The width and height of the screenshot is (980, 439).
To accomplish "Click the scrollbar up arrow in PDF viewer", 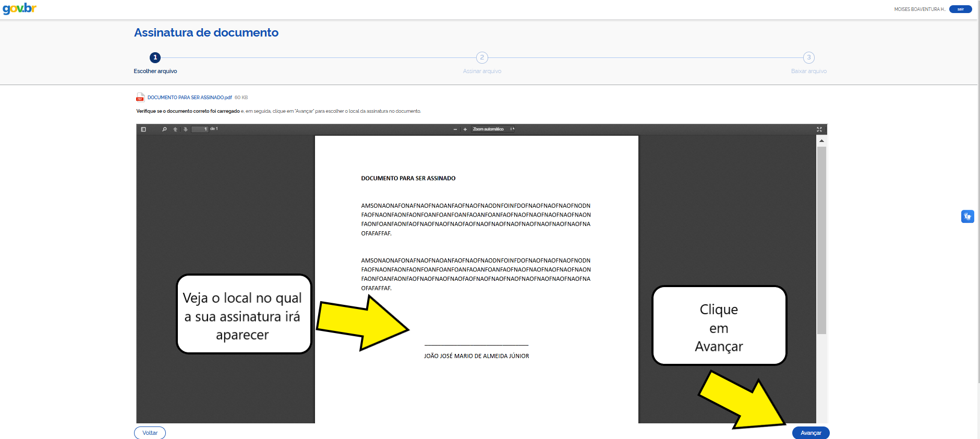I will point(821,141).
